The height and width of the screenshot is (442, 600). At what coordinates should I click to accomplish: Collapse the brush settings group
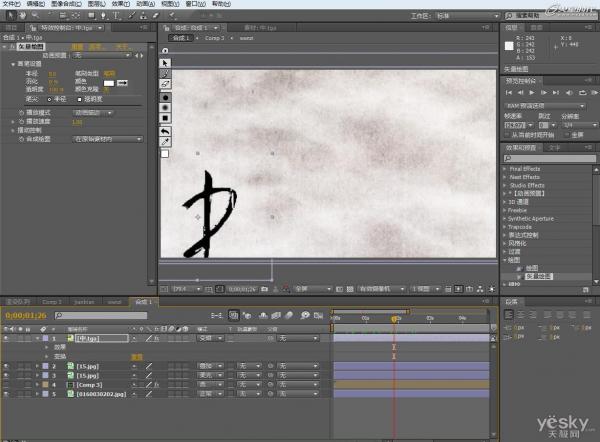(13, 64)
